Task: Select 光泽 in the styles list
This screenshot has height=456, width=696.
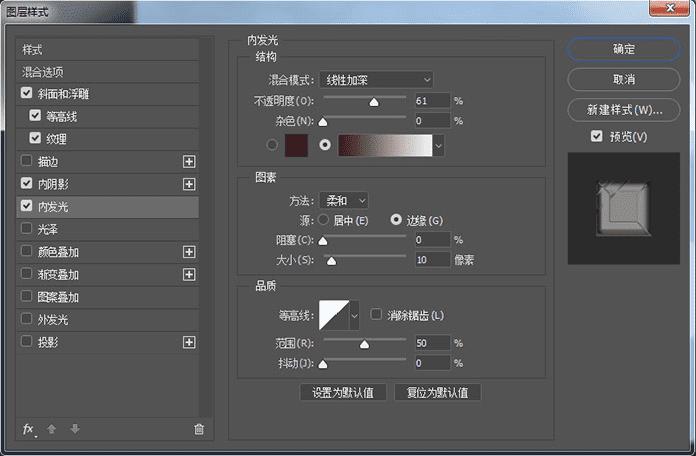Action: pos(47,229)
